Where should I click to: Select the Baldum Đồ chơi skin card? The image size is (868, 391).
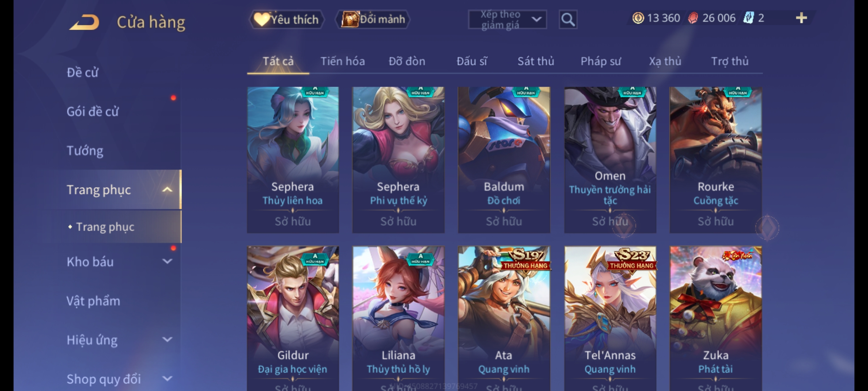point(504,160)
